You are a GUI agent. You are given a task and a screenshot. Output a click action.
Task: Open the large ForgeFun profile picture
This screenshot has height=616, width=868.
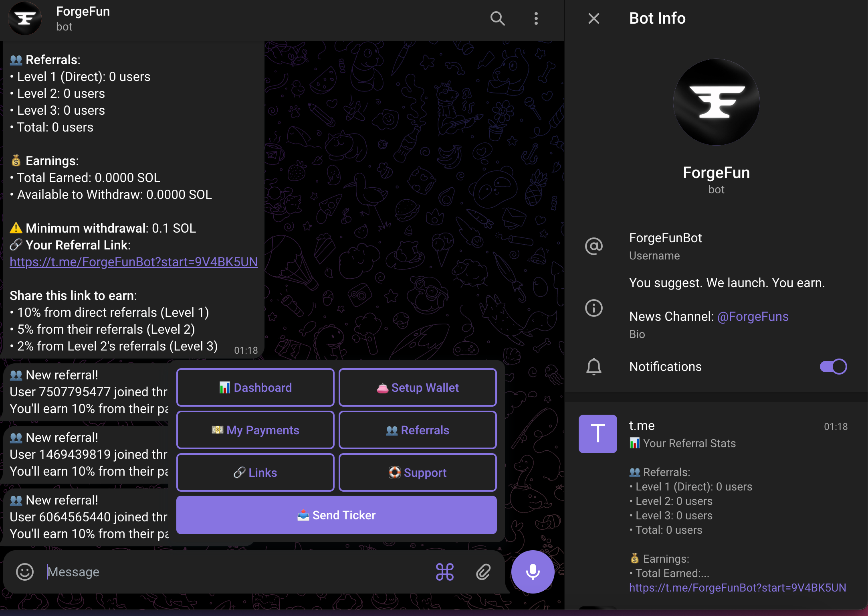point(716,102)
